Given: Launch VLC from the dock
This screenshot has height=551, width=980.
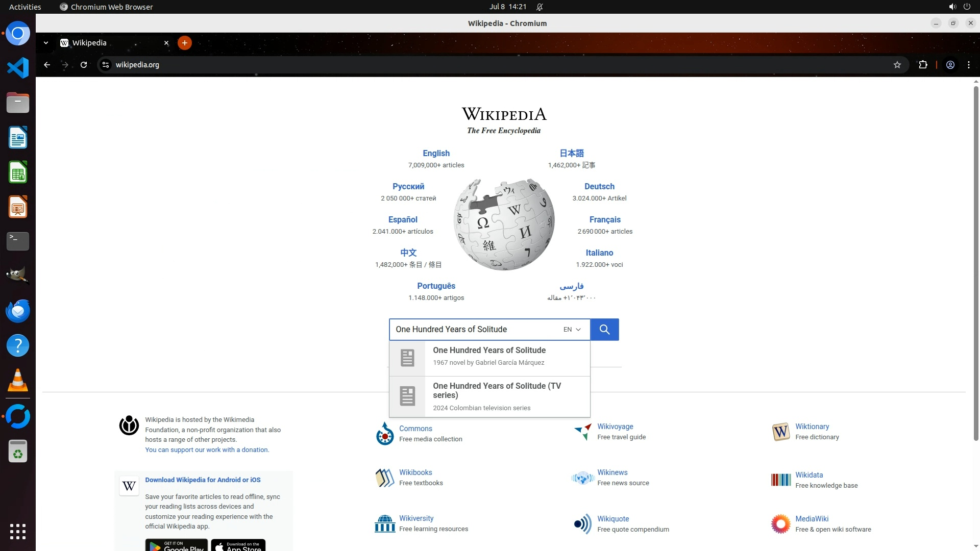Looking at the screenshot, I should (x=18, y=381).
